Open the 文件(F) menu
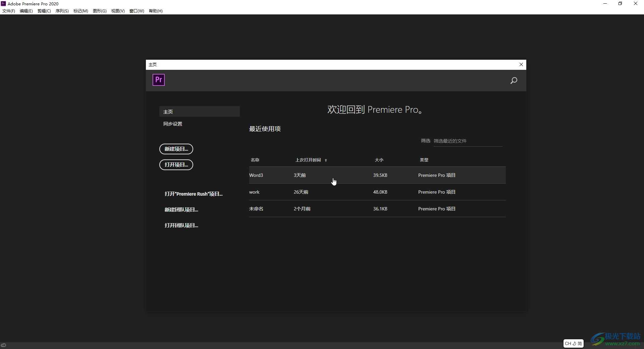644x349 pixels. (9, 11)
